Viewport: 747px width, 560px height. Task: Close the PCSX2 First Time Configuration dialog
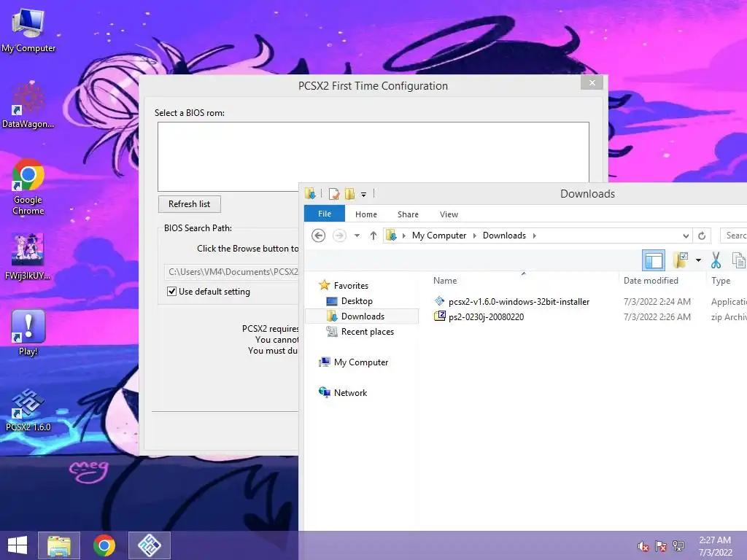click(592, 83)
